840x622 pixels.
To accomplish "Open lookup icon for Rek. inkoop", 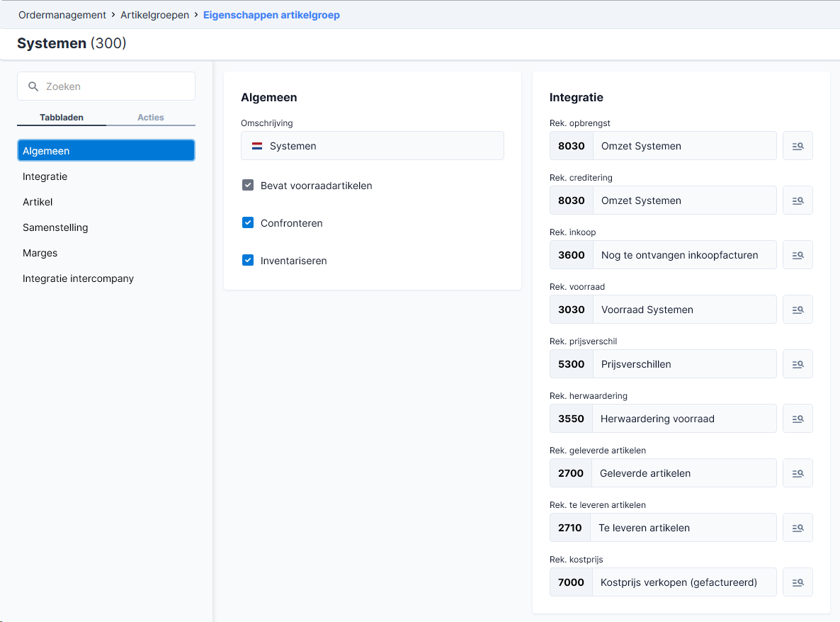I will [797, 255].
